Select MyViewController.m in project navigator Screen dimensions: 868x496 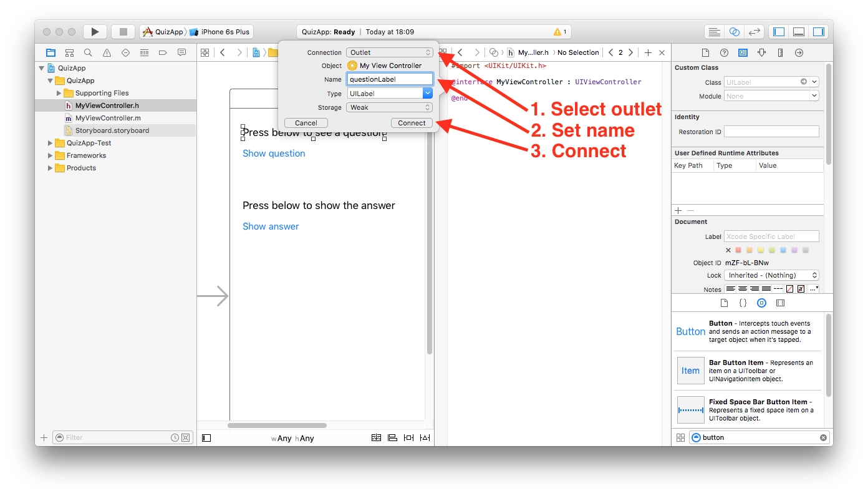click(107, 118)
